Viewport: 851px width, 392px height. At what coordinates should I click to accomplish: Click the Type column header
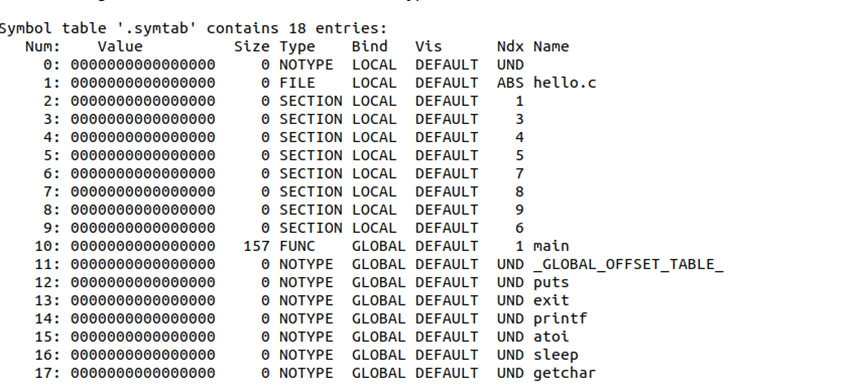coord(297,47)
